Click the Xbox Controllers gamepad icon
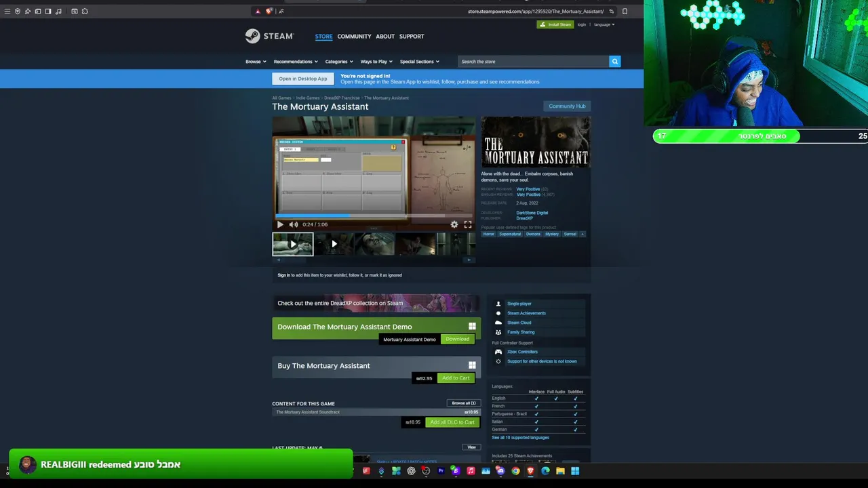The image size is (868, 488). point(498,352)
